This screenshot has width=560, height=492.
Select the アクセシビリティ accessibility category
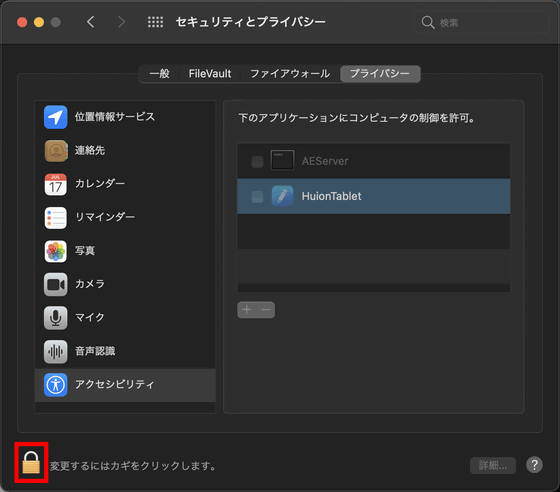125,385
